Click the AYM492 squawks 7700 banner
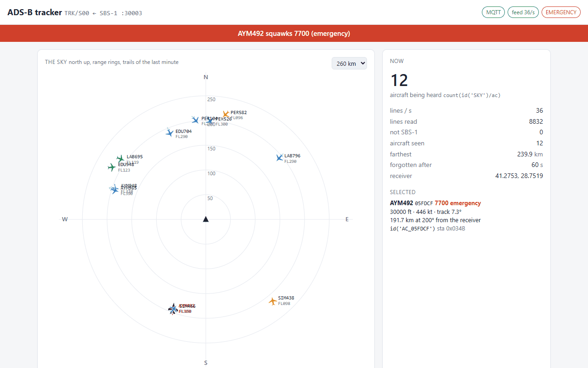 [294, 34]
